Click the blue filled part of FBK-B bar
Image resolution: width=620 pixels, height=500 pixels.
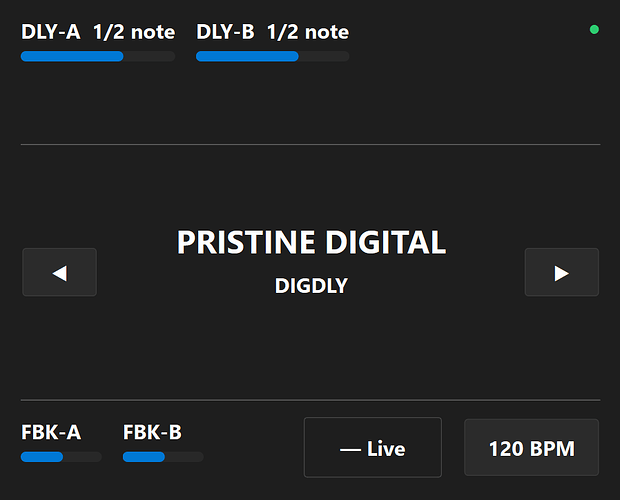point(143,457)
